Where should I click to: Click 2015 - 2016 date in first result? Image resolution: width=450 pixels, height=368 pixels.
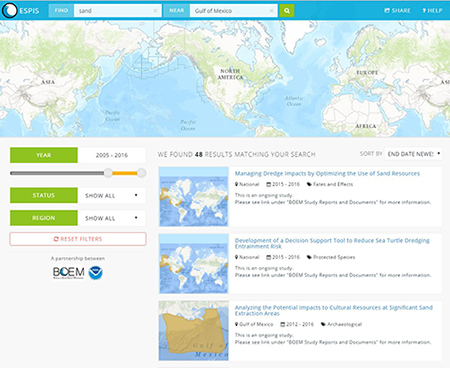[283, 184]
